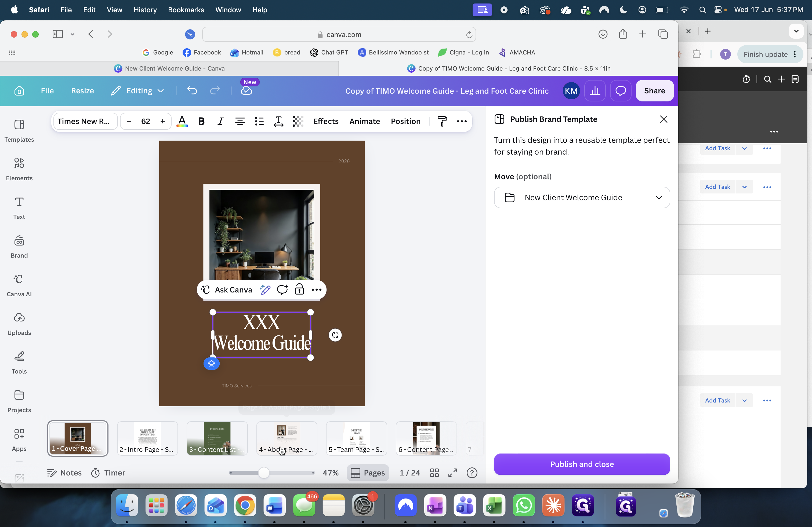
Task: Expand the Safari sidebar options chevron
Action: 72,34
